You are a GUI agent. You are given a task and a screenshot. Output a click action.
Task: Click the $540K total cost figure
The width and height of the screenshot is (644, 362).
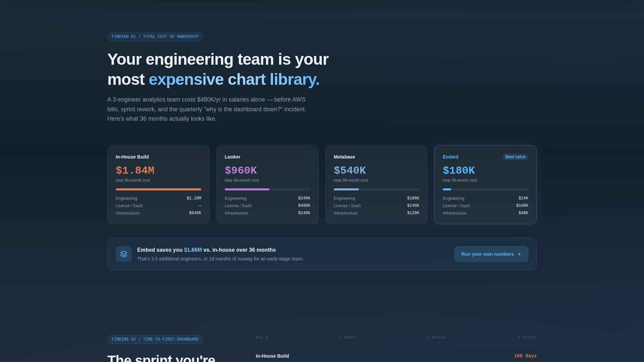[x=350, y=170]
